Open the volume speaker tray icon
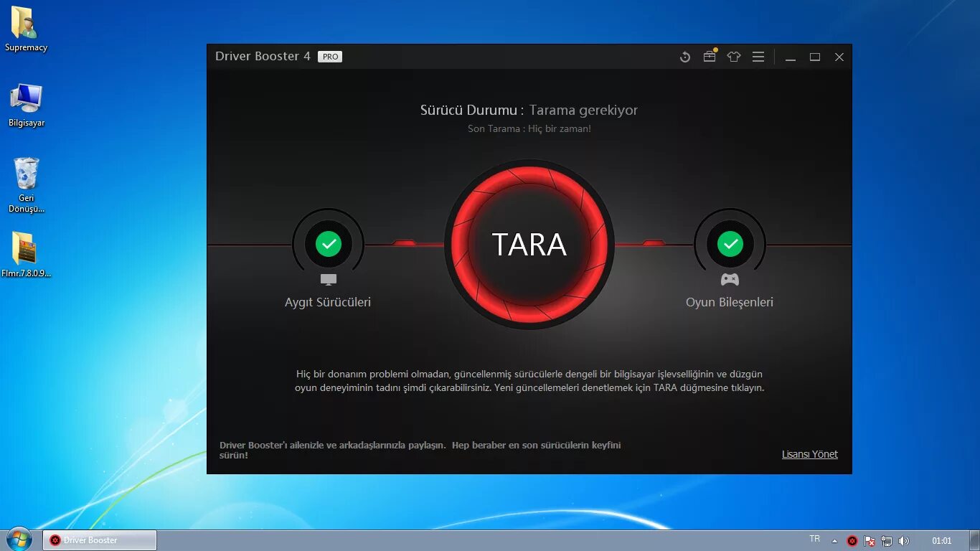This screenshot has height=551, width=980. point(904,541)
